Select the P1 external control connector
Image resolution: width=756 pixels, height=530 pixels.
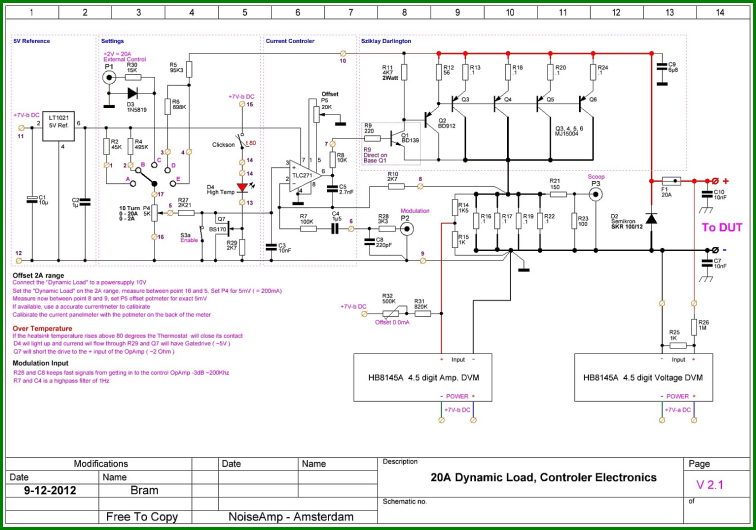[x=109, y=77]
